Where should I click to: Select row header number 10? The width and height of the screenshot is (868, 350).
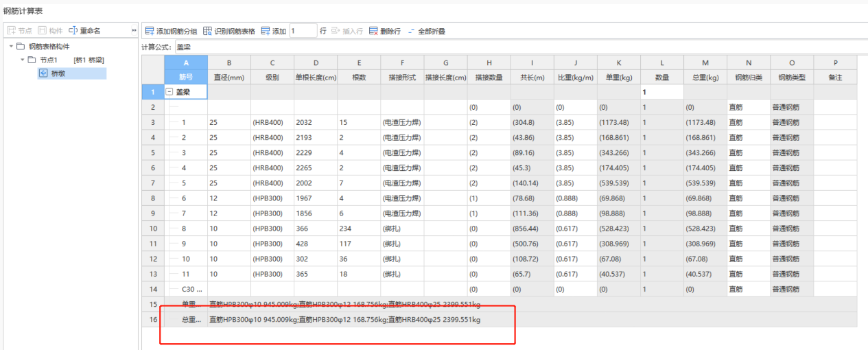point(152,229)
